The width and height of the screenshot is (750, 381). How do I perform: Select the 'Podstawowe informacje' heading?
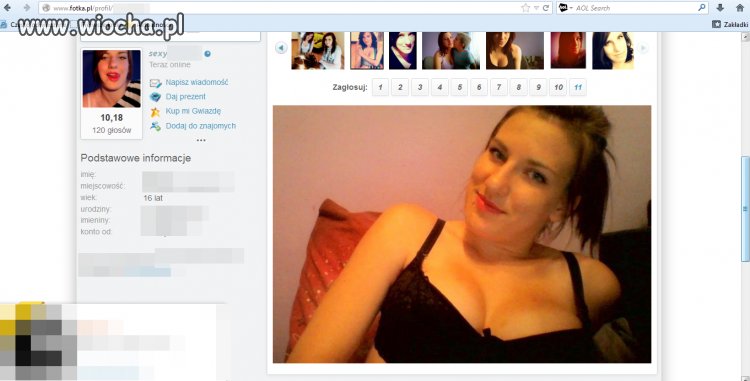tap(135, 158)
